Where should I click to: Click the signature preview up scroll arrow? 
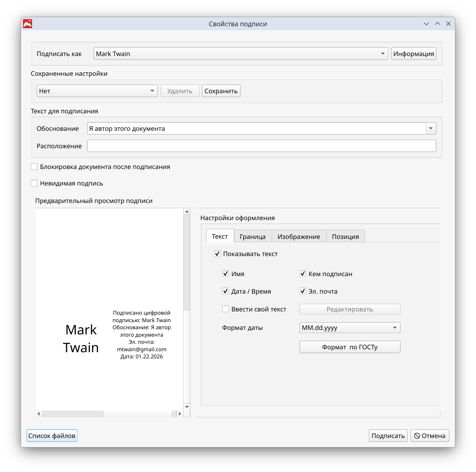coord(187,212)
